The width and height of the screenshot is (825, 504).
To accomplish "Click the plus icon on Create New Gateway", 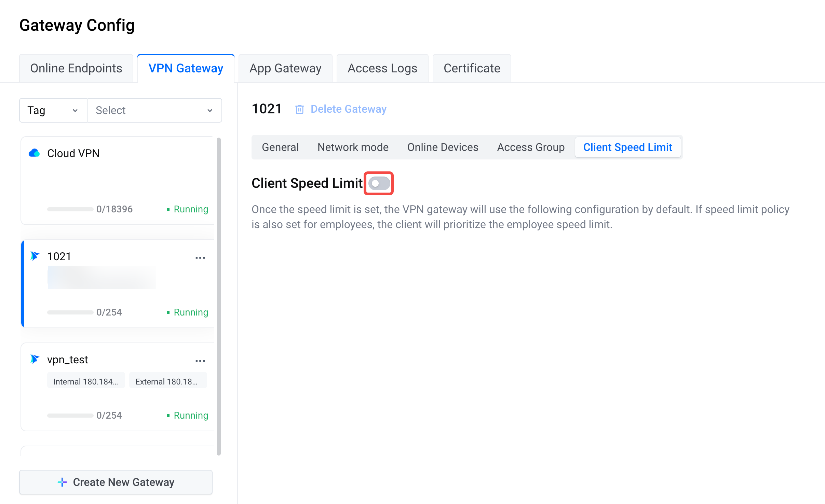I will click(x=62, y=482).
